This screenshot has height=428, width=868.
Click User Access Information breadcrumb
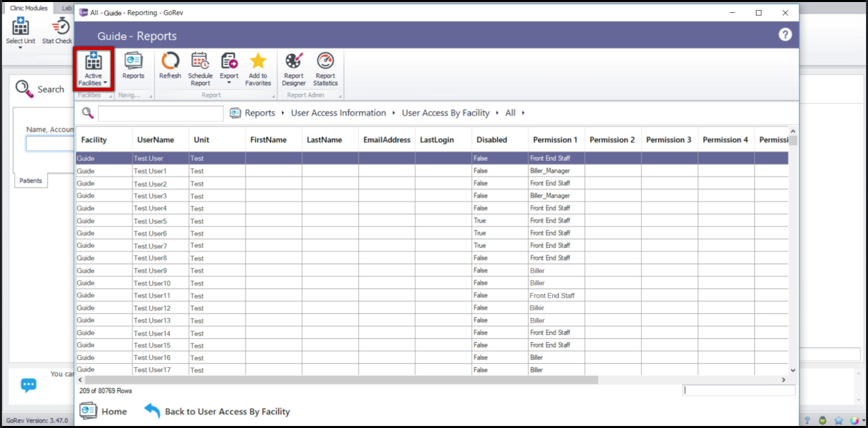(338, 113)
